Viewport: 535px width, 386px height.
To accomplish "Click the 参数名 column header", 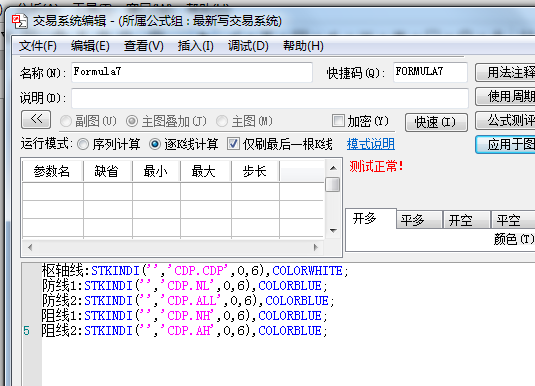I will click(x=53, y=171).
